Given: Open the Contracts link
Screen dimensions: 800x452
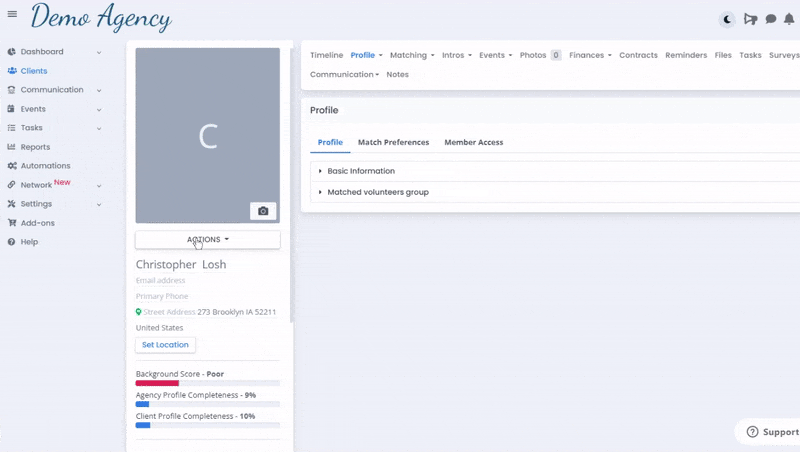Looking at the screenshot, I should [x=638, y=55].
